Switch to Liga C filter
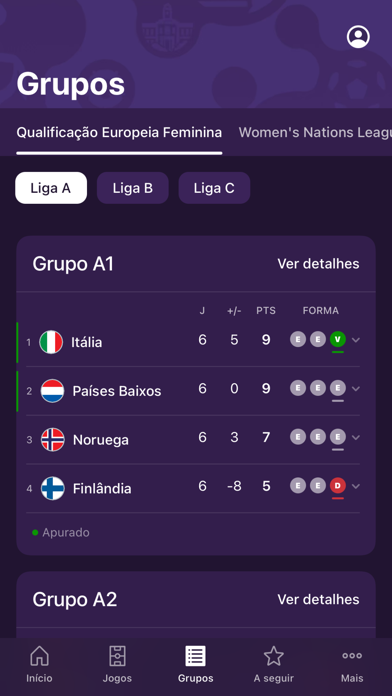The width and height of the screenshot is (392, 696). 214,188
